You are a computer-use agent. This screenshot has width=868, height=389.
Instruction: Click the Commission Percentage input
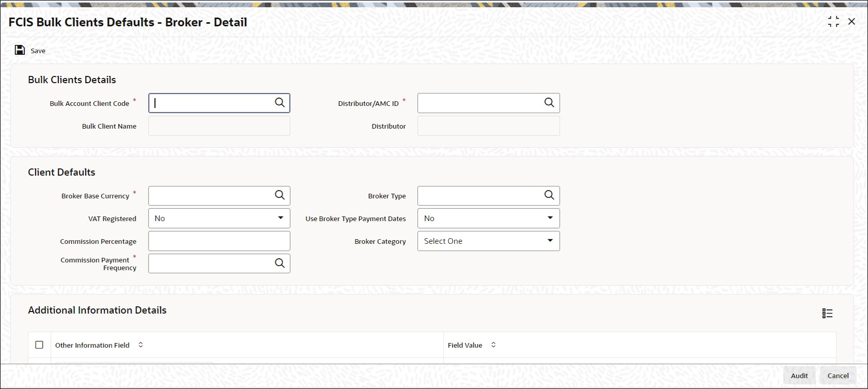pos(219,241)
